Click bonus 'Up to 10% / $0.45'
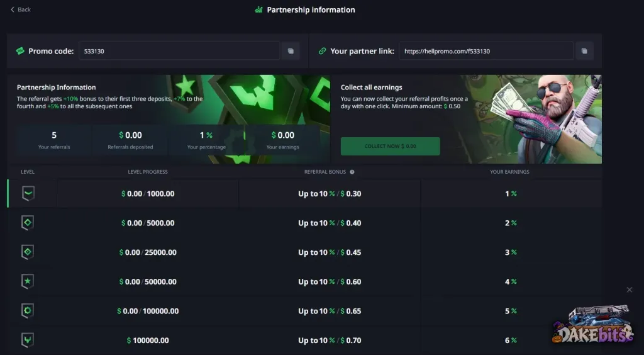Image resolution: width=644 pixels, height=355 pixels. click(330, 252)
